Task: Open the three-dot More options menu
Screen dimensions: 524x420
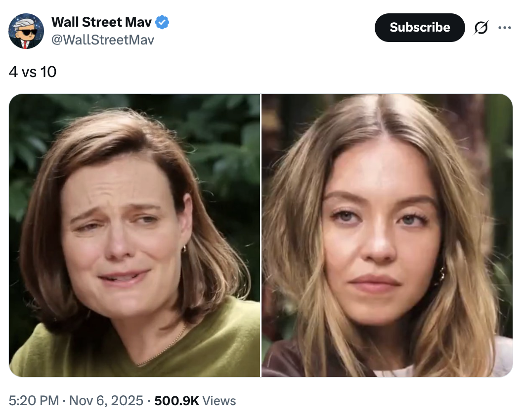Action: tap(504, 28)
